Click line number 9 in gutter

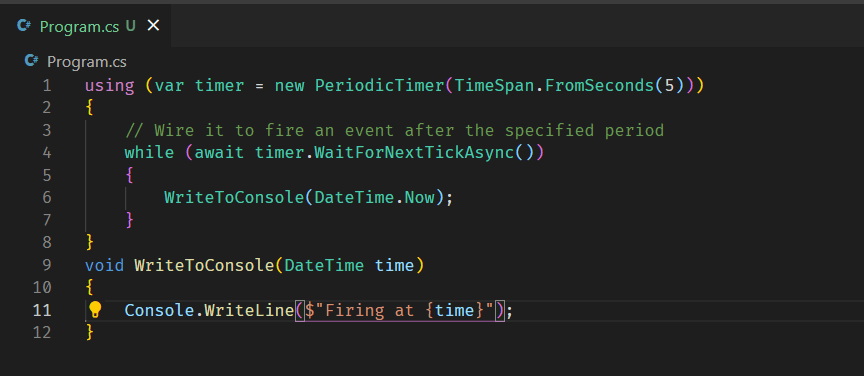point(46,265)
